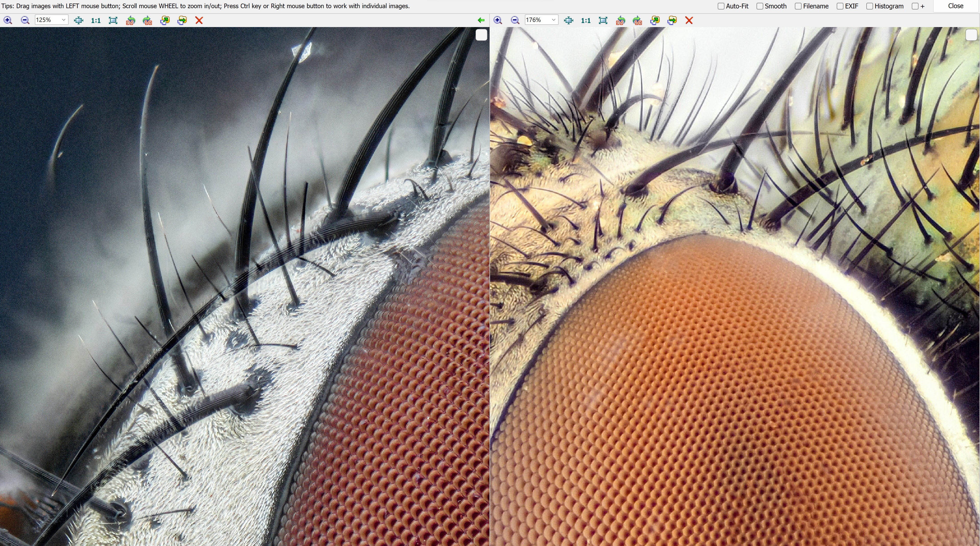Viewport: 980px width, 546px height.
Task: Toggle the Smooth checkbox
Action: [760, 6]
